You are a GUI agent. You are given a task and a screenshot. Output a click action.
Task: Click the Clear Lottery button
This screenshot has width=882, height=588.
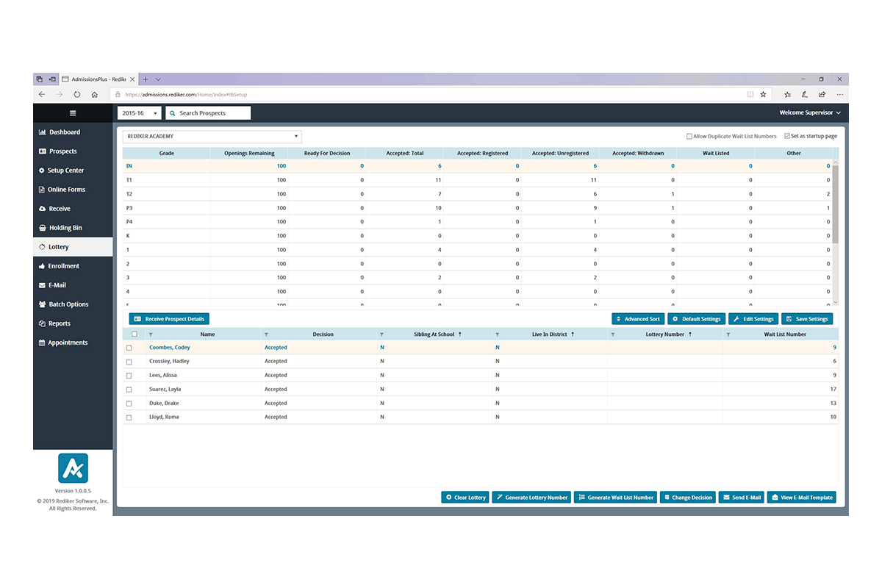pyautogui.click(x=465, y=498)
